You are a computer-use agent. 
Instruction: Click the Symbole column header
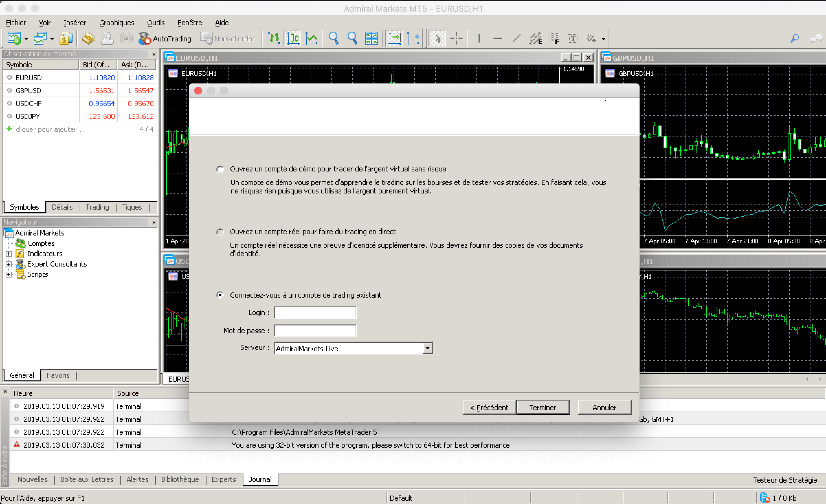[40, 65]
